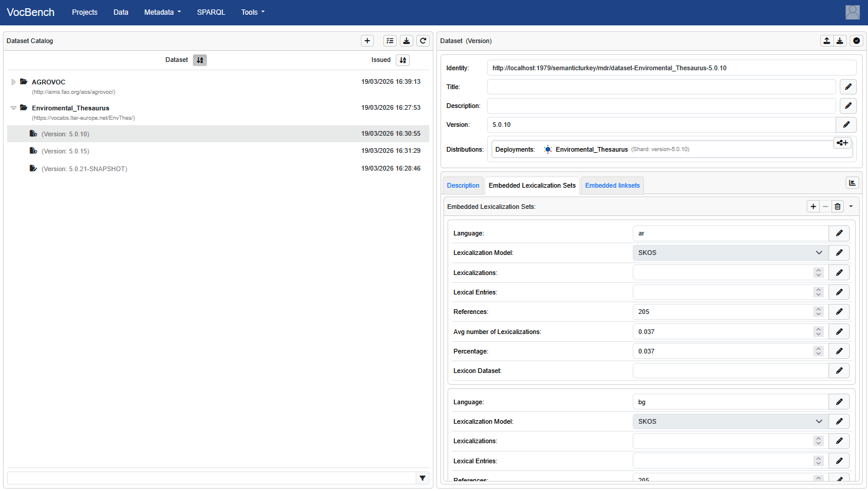Sort catalog by Issued date

coord(403,60)
